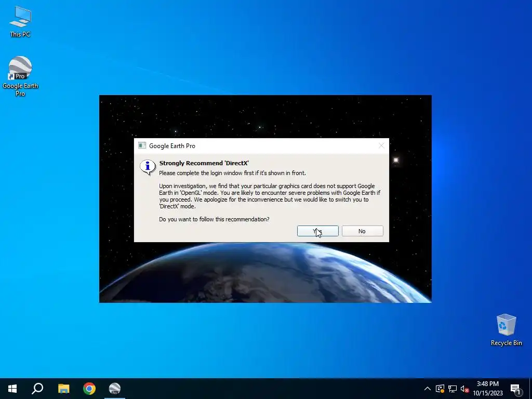The height and width of the screenshot is (399, 532).
Task: Open This PC desktop icon
Action: [20, 22]
